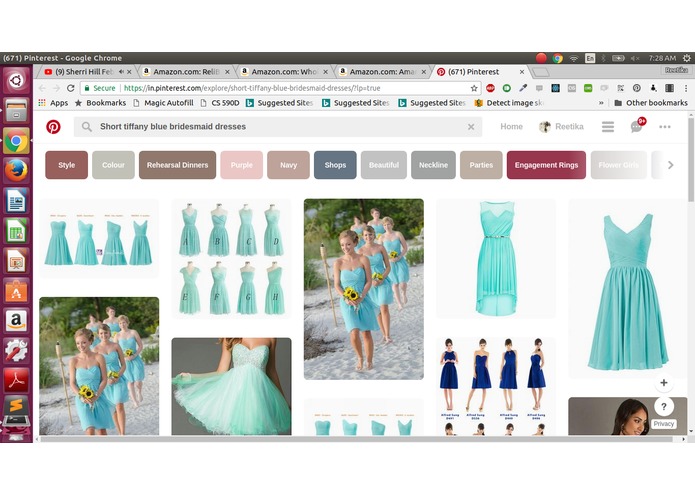Open Magic Autofill bookmark

163,103
